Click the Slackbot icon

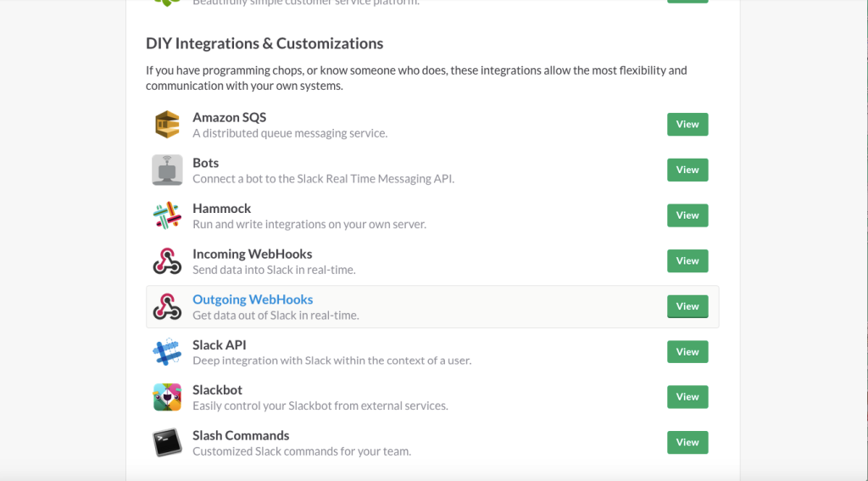pos(167,397)
